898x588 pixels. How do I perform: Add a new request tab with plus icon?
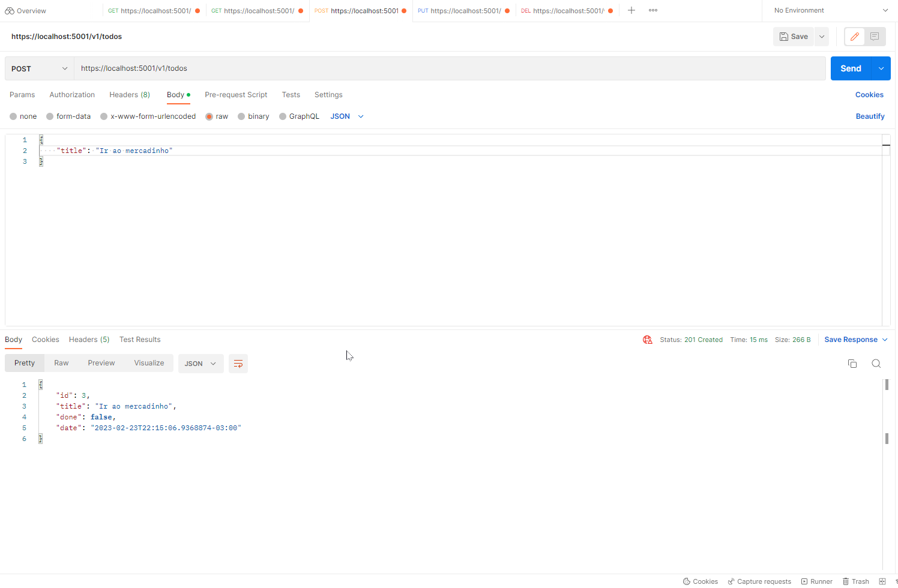tap(631, 10)
